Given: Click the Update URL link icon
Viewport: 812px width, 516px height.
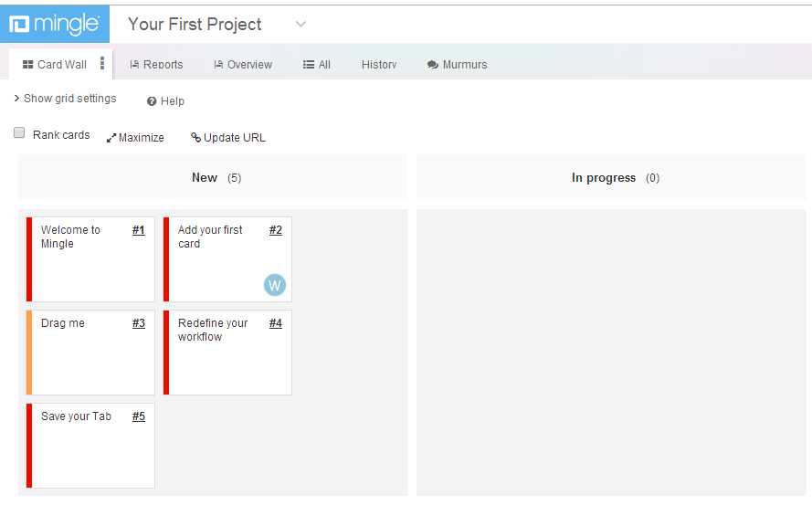Looking at the screenshot, I should (195, 138).
